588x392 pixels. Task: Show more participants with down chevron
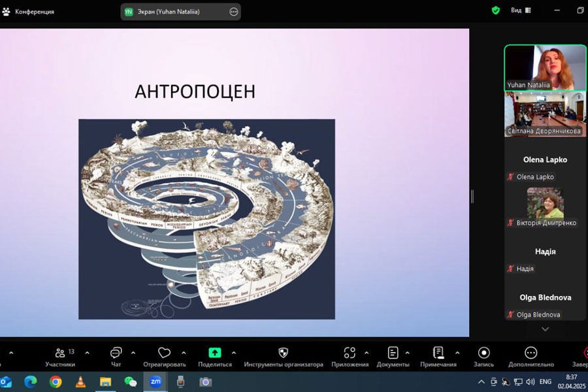click(x=545, y=329)
